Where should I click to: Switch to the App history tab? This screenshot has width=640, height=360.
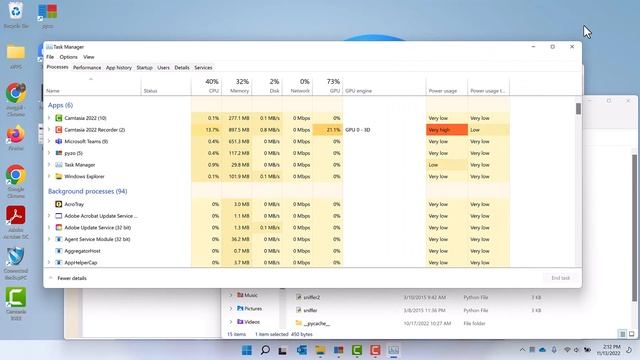click(x=119, y=68)
